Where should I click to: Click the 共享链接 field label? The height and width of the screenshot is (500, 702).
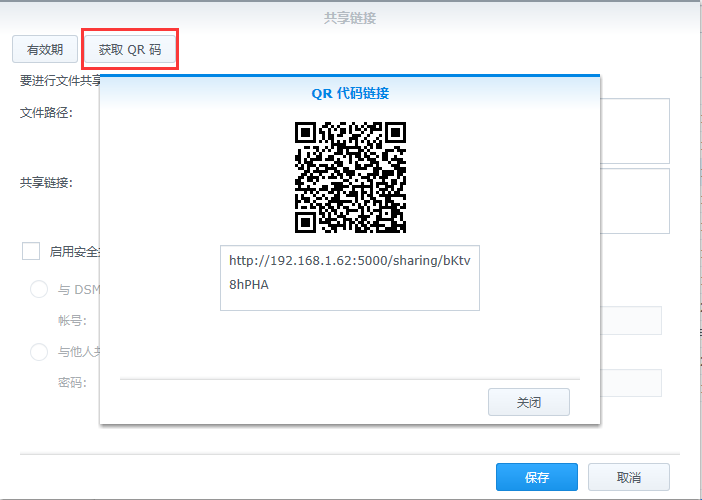click(46, 183)
